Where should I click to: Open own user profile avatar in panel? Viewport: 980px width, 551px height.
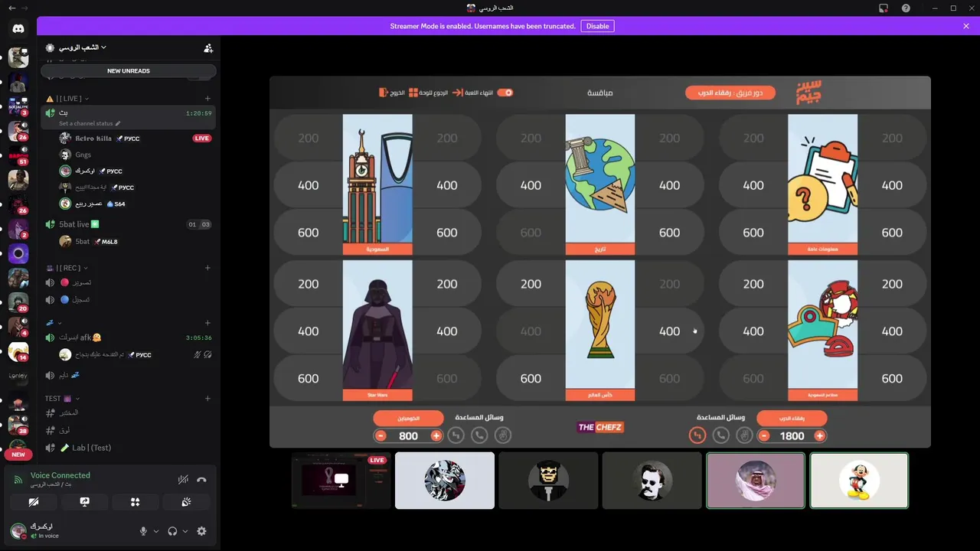click(x=18, y=531)
